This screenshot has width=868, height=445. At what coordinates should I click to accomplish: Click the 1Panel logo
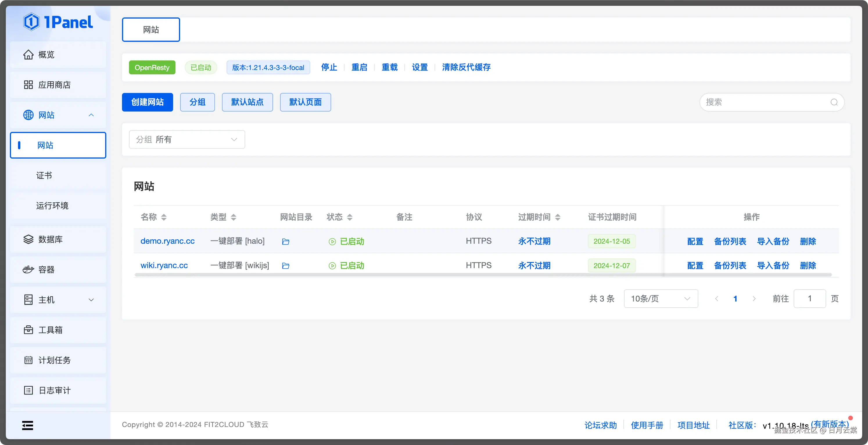[x=58, y=22]
